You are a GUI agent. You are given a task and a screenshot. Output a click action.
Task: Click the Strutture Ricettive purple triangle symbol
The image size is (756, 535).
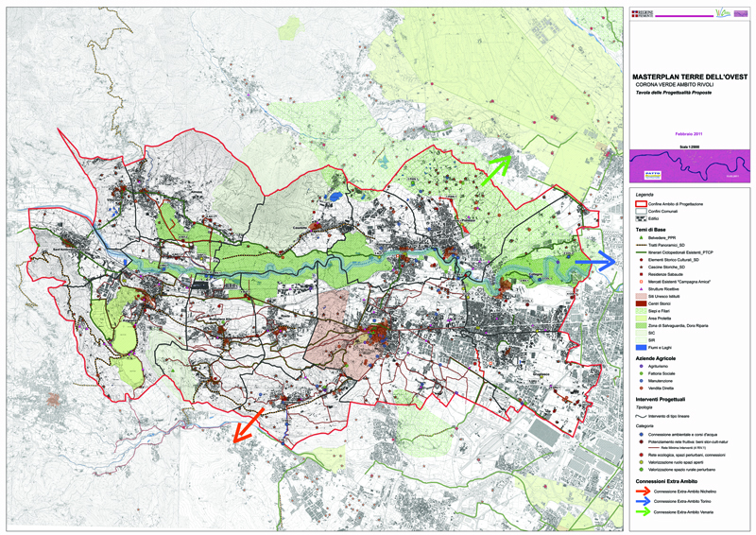(641, 289)
